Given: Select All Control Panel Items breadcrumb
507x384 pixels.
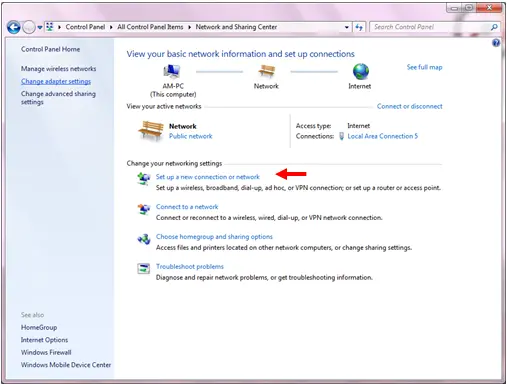Looking at the screenshot, I should tap(150, 27).
